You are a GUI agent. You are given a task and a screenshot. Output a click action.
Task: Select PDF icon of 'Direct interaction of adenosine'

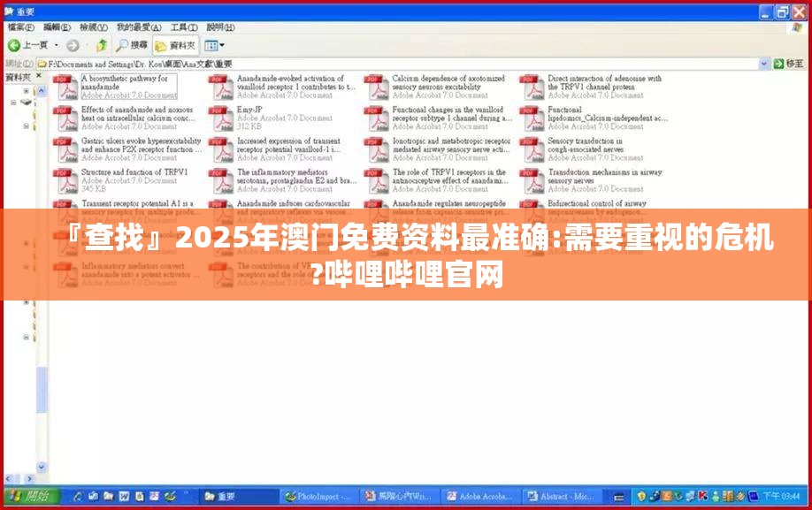coord(532,87)
